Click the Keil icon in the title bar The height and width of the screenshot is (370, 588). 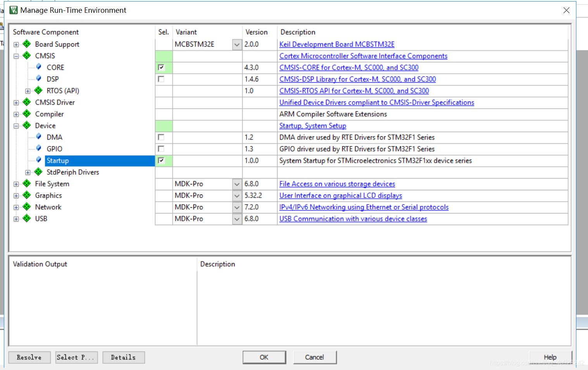(14, 10)
